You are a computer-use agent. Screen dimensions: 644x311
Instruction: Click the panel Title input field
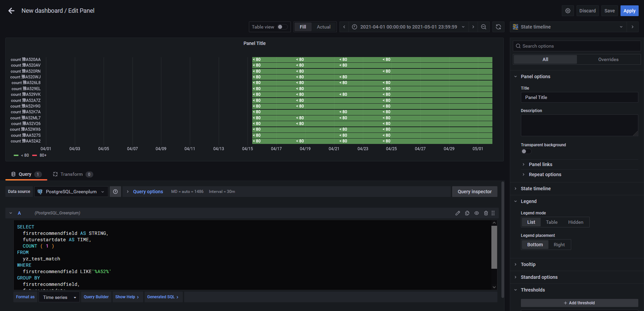pos(579,97)
